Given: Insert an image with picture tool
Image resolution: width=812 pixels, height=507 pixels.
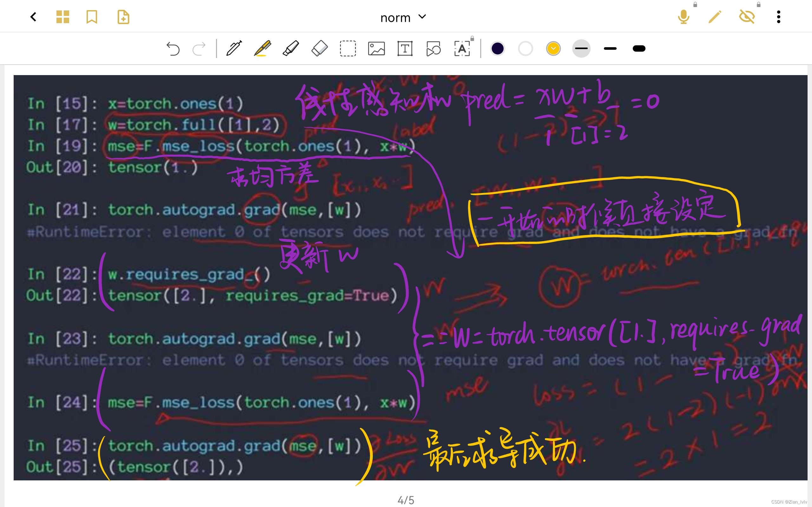Looking at the screenshot, I should click(376, 48).
